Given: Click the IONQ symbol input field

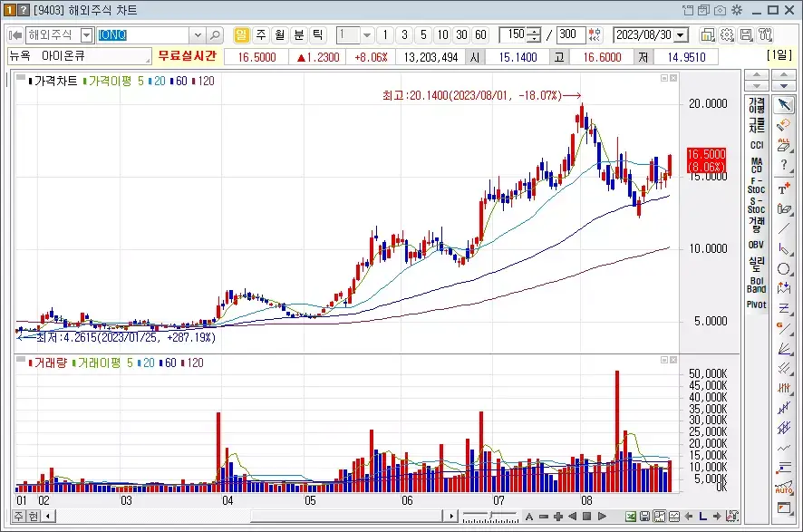Looking at the screenshot, I should 144,35.
